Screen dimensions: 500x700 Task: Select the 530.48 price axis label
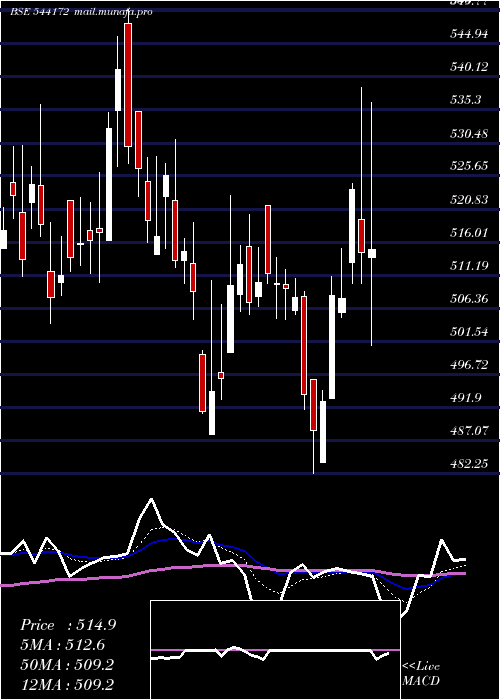tap(469, 133)
